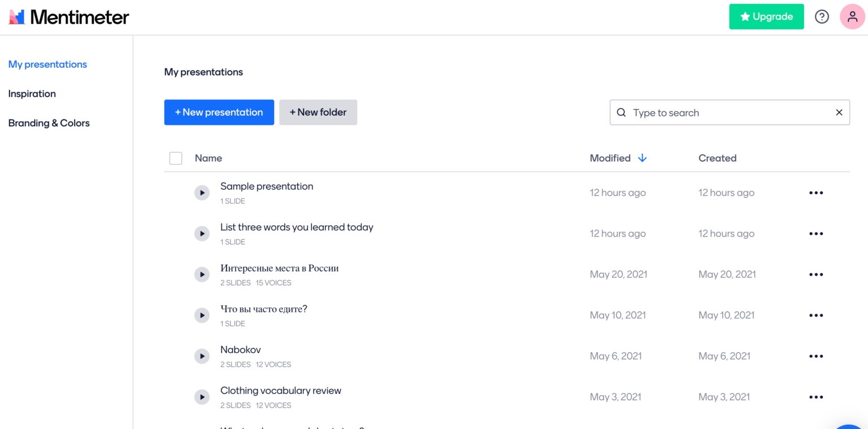
Task: Create a new folder
Action: point(318,112)
